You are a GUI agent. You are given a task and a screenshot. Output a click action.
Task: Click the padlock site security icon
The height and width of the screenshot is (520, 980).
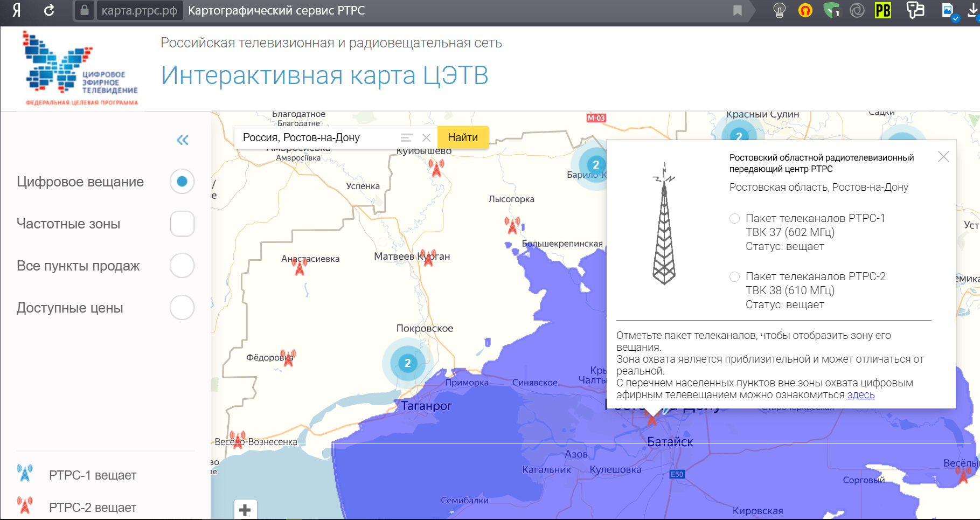(85, 10)
